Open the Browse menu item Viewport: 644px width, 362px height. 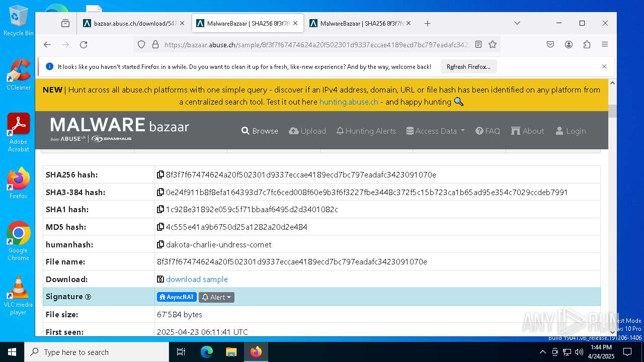pos(260,131)
